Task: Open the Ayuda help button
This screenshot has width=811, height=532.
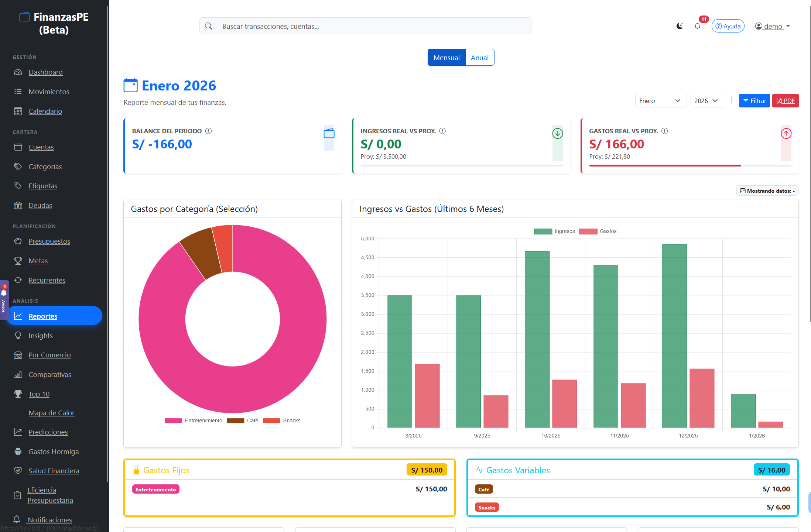Action: coord(728,26)
